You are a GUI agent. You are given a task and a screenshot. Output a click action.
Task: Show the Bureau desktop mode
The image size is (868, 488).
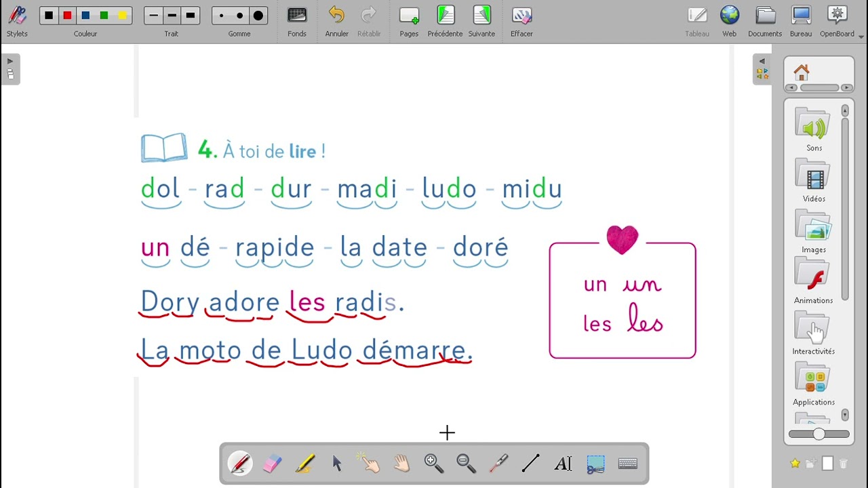pyautogui.click(x=801, y=21)
